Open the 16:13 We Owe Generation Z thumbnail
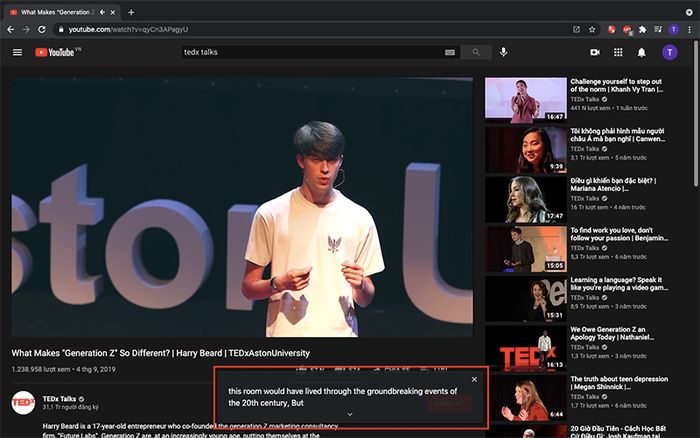The height and width of the screenshot is (438, 700). click(x=526, y=348)
